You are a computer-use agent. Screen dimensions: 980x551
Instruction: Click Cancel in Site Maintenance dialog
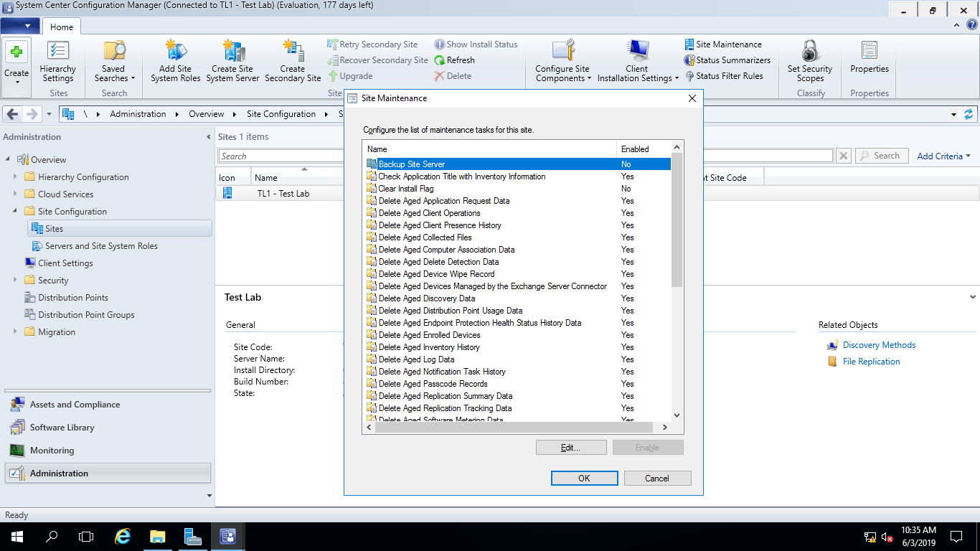pos(657,479)
